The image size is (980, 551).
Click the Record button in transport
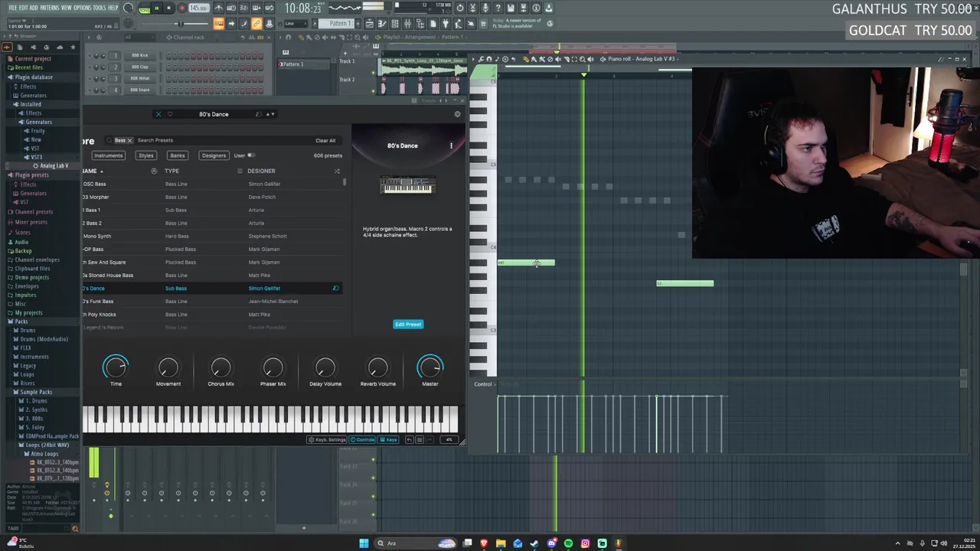coord(181,8)
